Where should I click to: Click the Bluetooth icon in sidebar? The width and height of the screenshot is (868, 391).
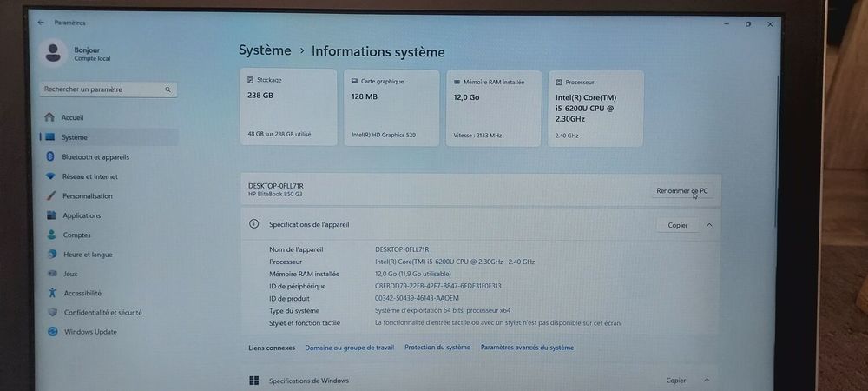[49, 156]
